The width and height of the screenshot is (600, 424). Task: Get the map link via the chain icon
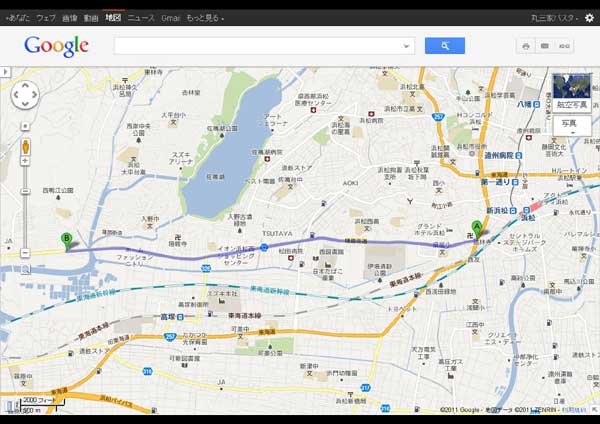564,46
